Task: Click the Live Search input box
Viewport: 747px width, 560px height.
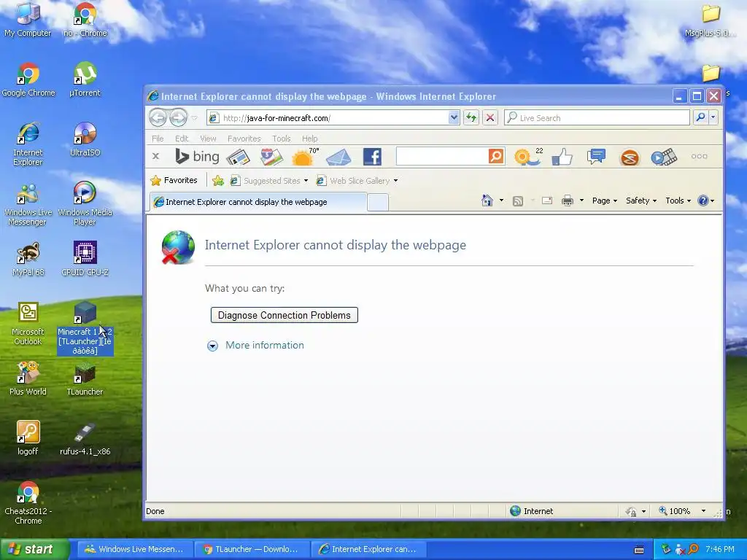Action: tap(597, 117)
